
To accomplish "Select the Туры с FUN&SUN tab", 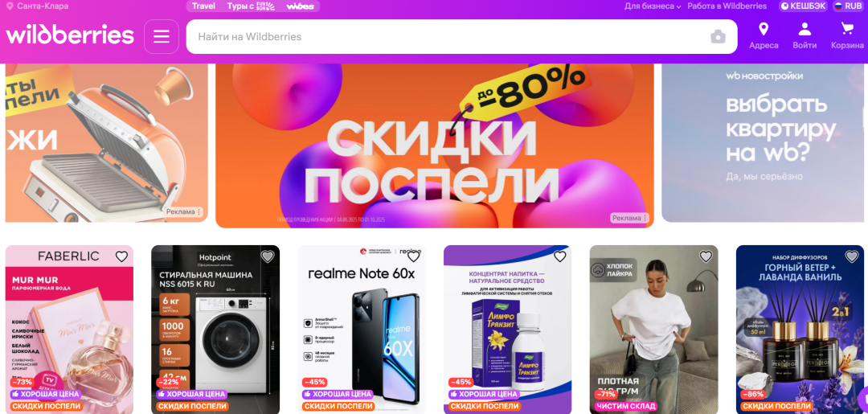I will (x=250, y=6).
